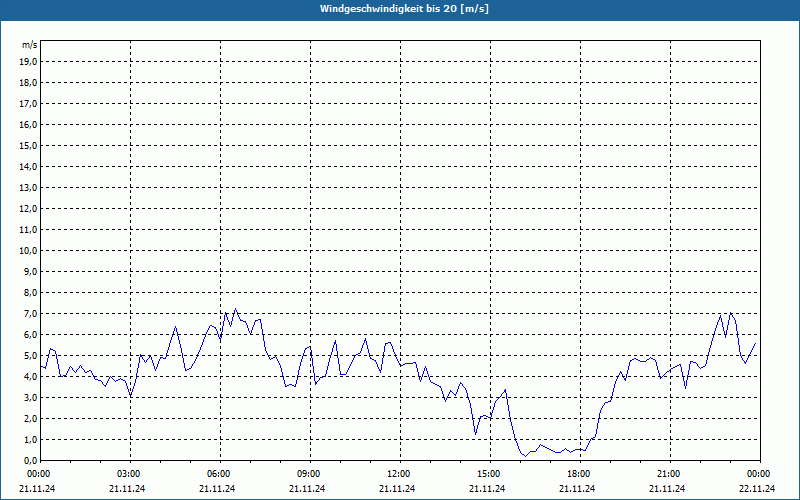Click the 21.11.24 date under 03:00

127,488
